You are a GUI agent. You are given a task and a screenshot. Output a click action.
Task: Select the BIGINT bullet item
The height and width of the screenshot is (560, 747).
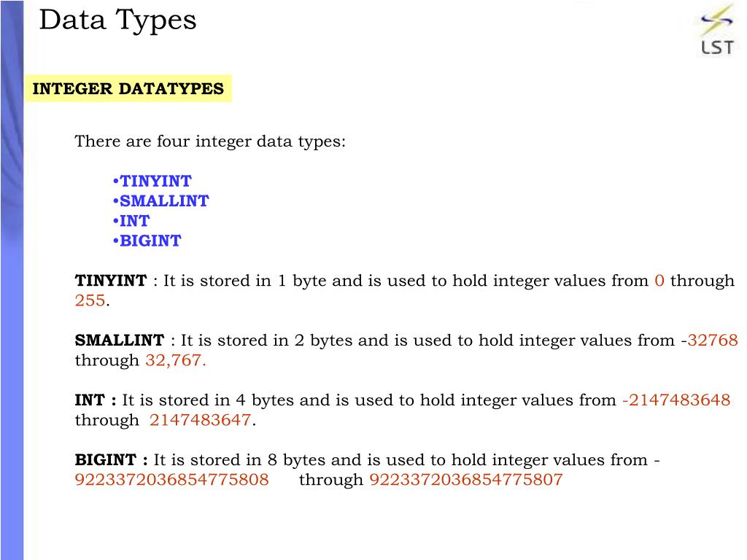(x=147, y=241)
